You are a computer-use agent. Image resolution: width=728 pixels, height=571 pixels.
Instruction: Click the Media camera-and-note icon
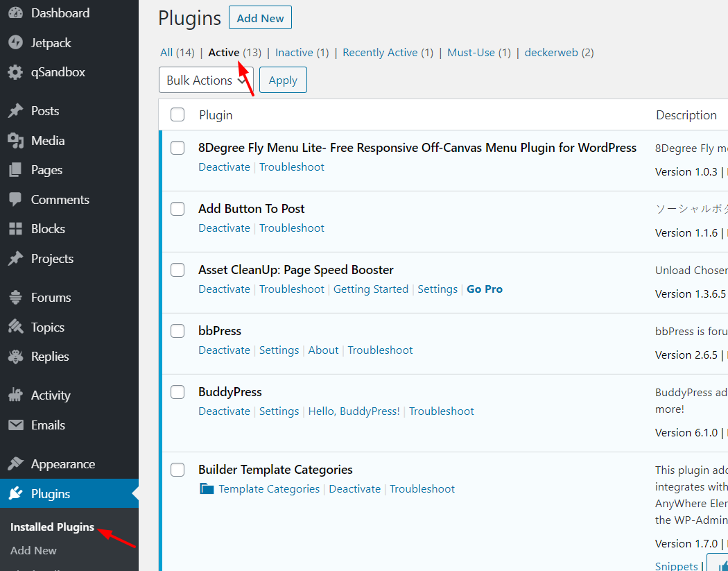click(15, 141)
